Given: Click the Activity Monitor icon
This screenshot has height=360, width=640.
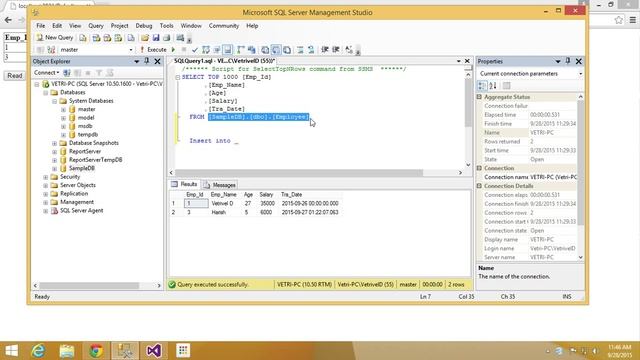Looking at the screenshot, I should tap(180, 38).
